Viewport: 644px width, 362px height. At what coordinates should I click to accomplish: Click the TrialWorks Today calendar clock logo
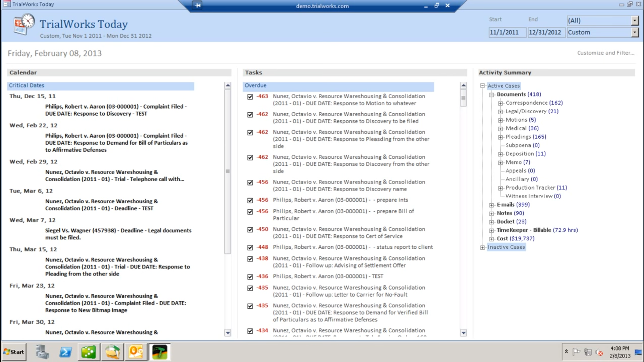24,24
